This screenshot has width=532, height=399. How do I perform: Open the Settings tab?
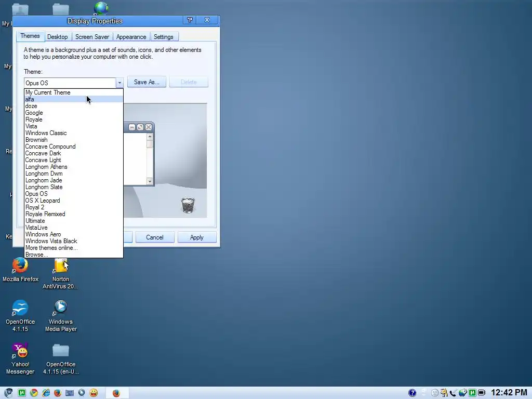click(164, 37)
